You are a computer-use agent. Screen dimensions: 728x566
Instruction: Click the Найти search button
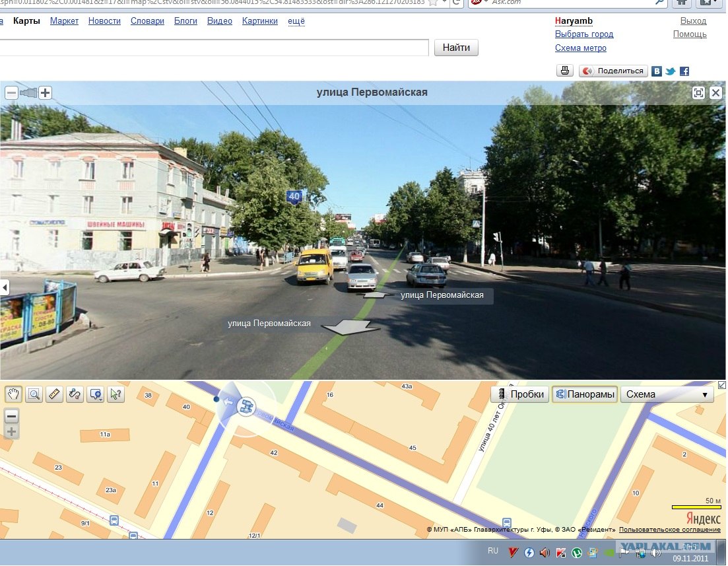(456, 48)
